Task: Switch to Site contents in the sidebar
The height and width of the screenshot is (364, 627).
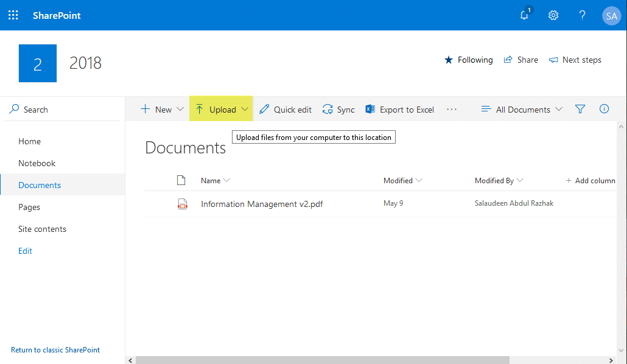Action: (x=42, y=228)
